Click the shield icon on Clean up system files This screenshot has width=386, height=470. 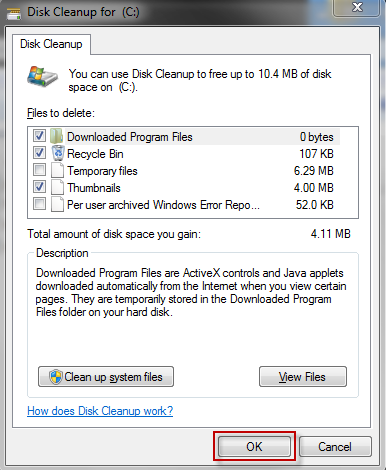click(56, 377)
